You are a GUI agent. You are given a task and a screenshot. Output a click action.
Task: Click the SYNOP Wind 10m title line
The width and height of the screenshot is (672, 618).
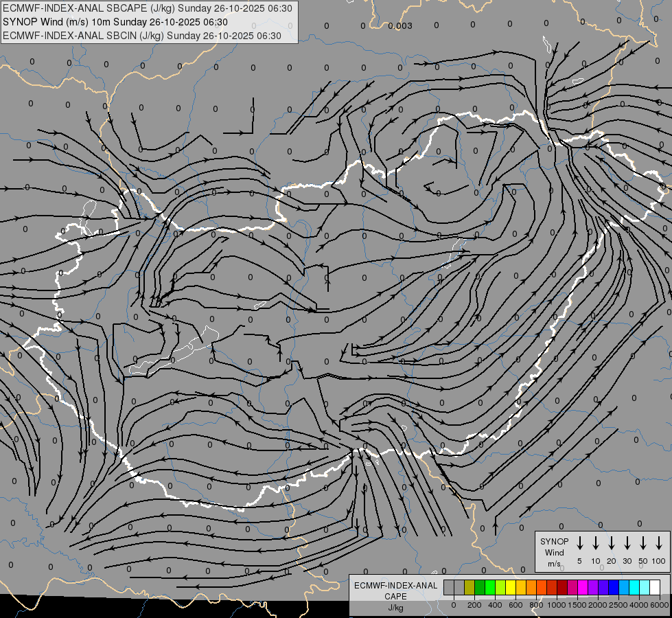[115, 22]
